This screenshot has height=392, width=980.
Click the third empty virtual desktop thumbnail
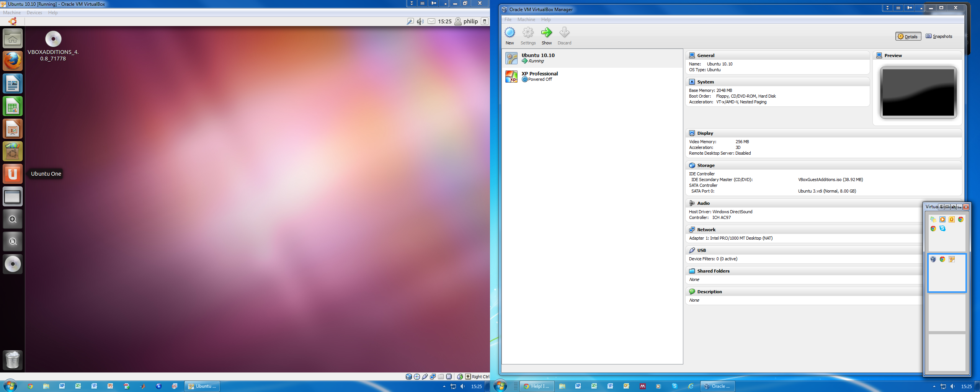(947, 313)
